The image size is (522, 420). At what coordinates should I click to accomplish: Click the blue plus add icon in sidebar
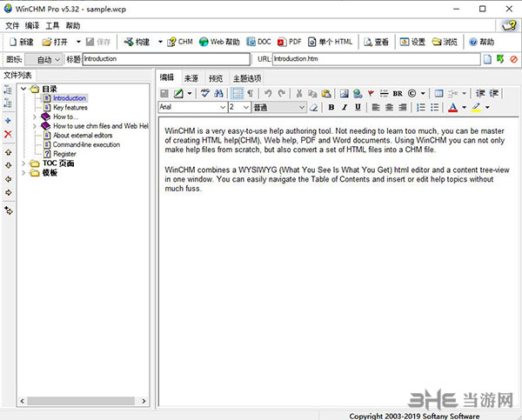pyautogui.click(x=8, y=121)
